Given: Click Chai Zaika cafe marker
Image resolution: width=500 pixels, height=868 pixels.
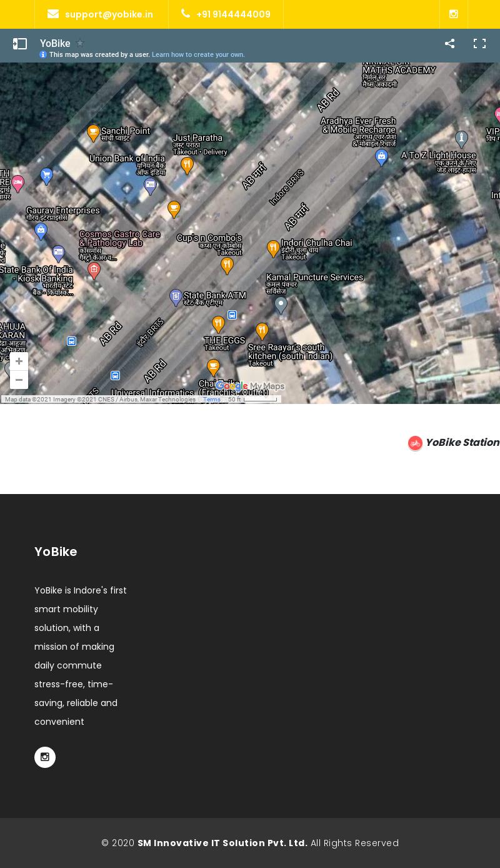Looking at the screenshot, I should click(213, 367).
